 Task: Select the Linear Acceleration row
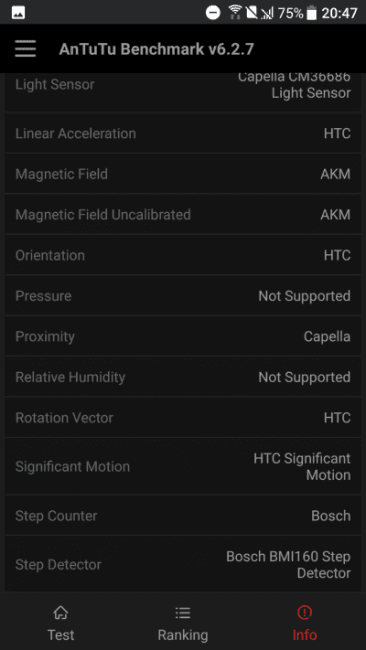point(183,133)
